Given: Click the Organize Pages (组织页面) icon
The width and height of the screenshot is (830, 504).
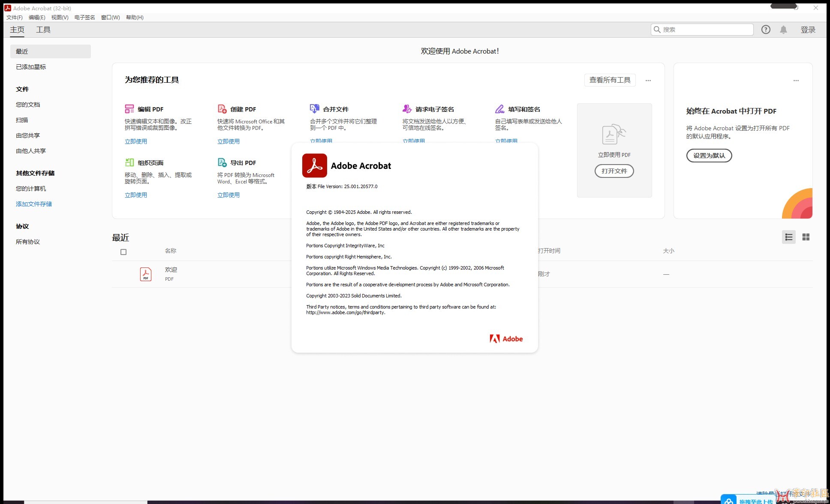Looking at the screenshot, I should 129,162.
